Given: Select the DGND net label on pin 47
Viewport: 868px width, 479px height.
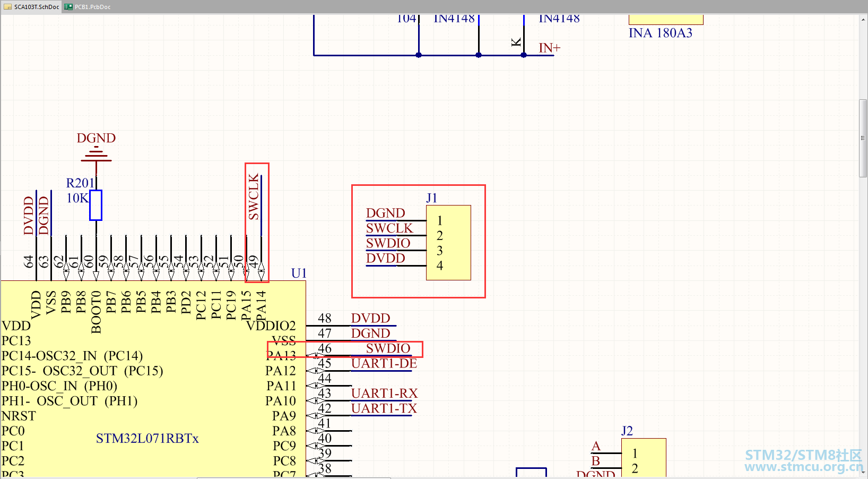Looking at the screenshot, I should tap(371, 333).
